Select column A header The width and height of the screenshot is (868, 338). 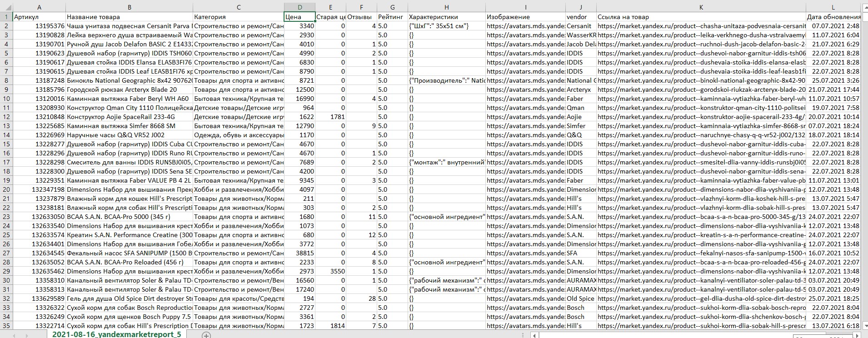pos(39,7)
